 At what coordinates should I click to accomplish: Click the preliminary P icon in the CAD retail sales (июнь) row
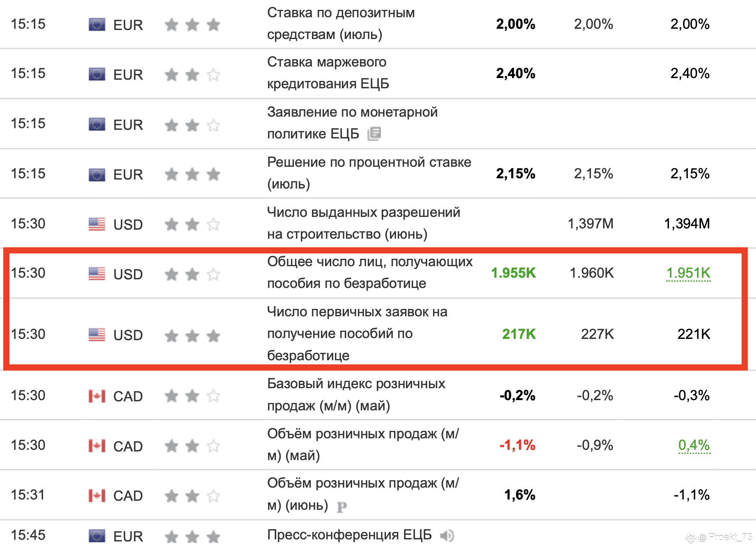click(341, 507)
